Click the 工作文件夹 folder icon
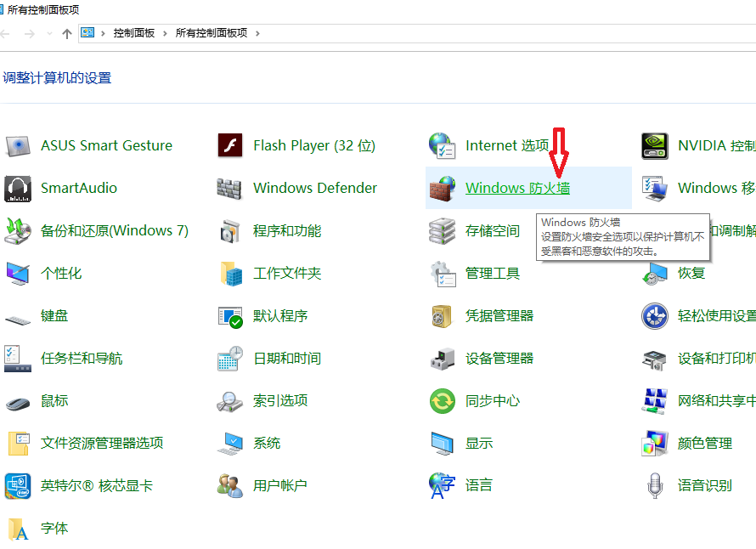Screen dimensions: 756x549 231,274
